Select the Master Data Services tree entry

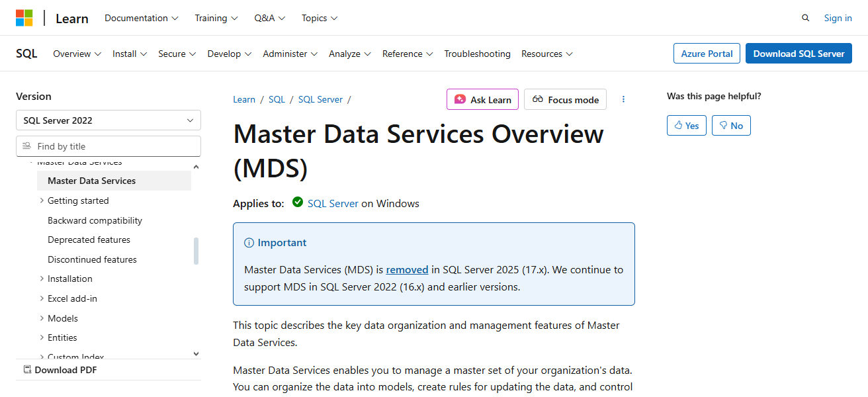91,180
